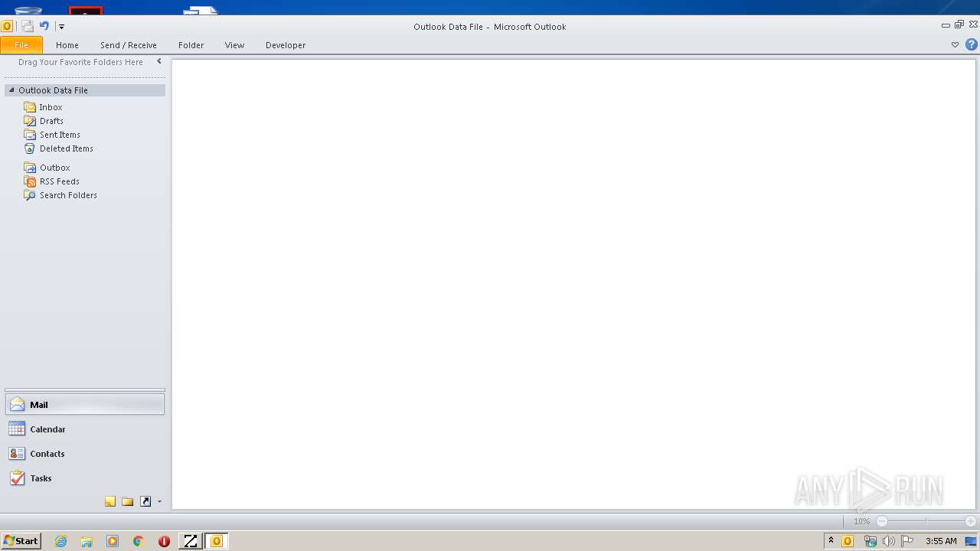Open the Windows Start menu
The width and height of the screenshot is (980, 551).
click(21, 541)
